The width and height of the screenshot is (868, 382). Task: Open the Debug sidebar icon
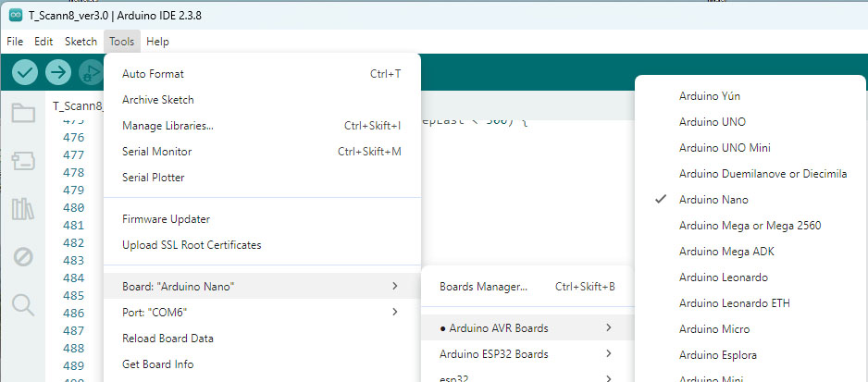pyautogui.click(x=23, y=257)
